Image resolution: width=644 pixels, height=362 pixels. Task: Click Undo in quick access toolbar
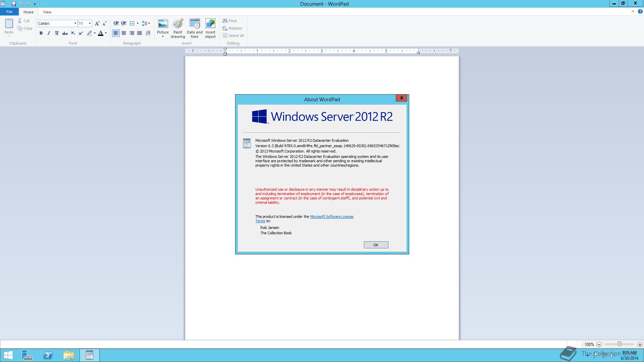[21, 4]
